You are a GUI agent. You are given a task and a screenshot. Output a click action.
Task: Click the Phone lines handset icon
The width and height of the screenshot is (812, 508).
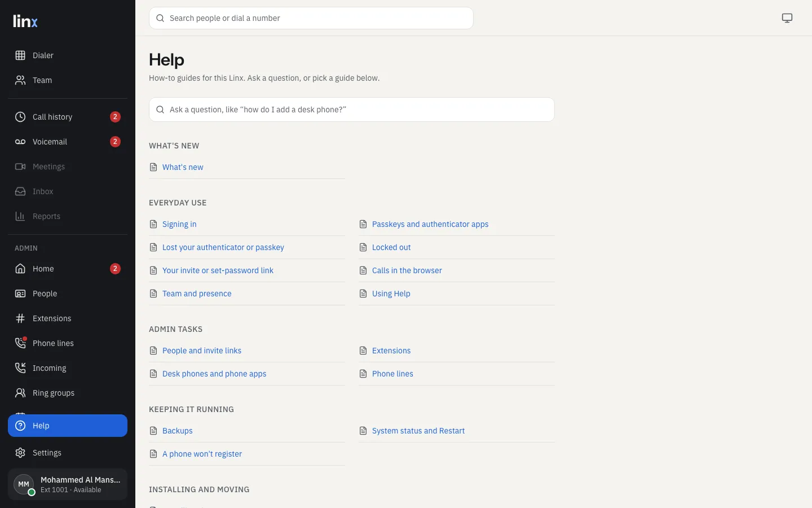[x=20, y=343]
